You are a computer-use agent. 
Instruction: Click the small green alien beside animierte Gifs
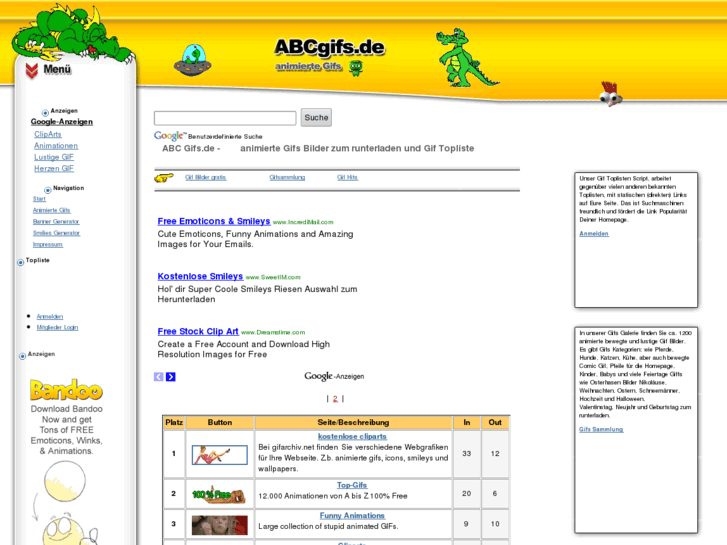[356, 68]
